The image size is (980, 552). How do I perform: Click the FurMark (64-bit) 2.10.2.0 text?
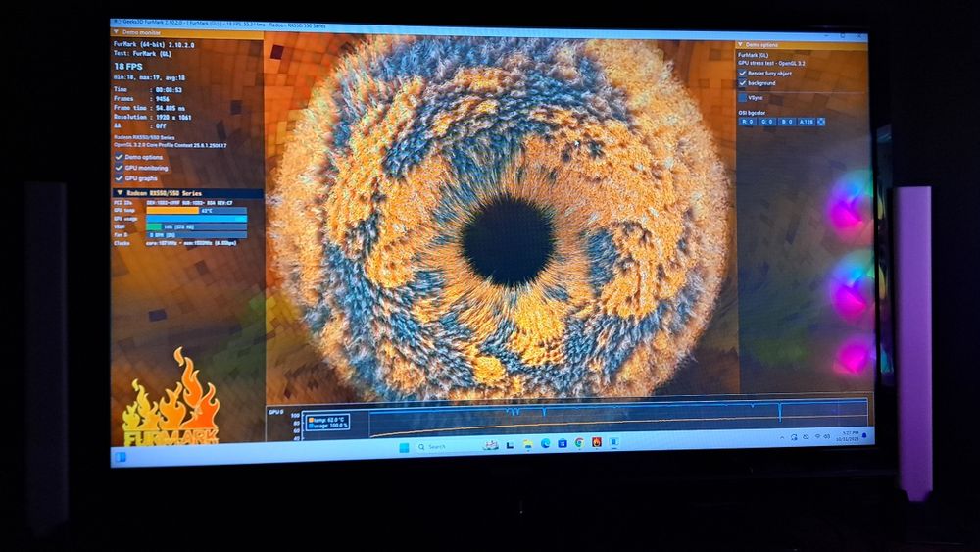pos(154,45)
